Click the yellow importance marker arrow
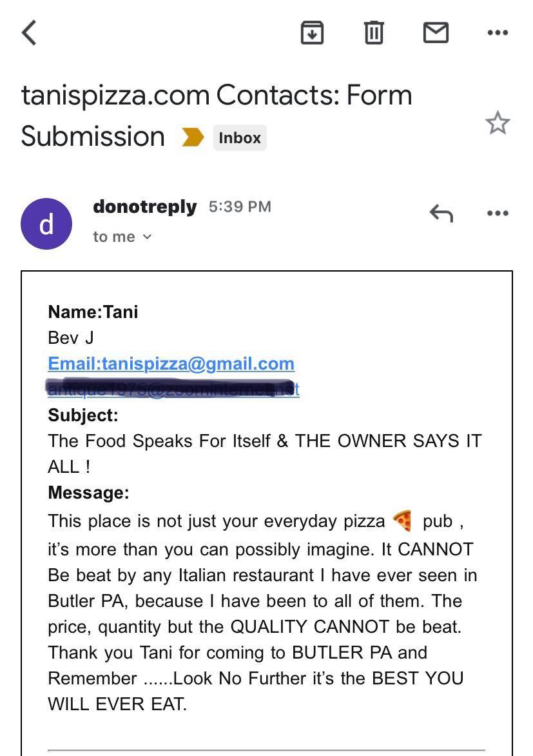533x756 pixels. coord(193,137)
